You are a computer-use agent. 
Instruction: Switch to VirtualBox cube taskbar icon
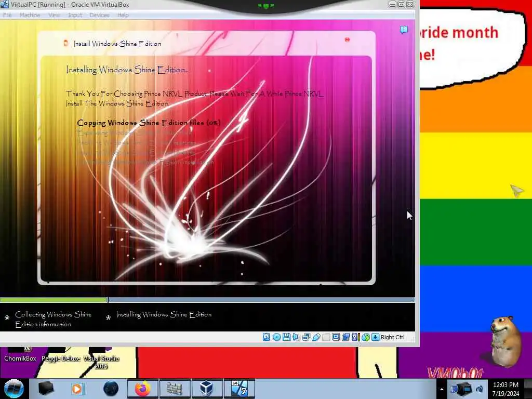[x=207, y=389]
